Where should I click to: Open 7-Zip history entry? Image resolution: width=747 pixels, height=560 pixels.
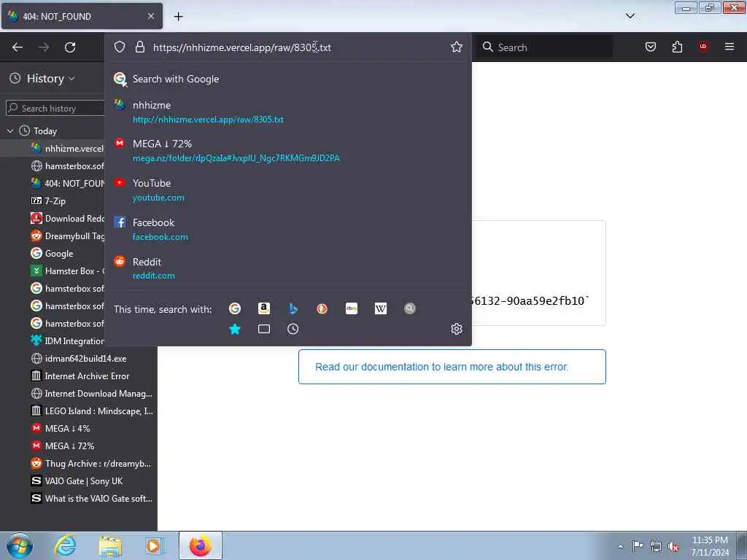coord(48,201)
